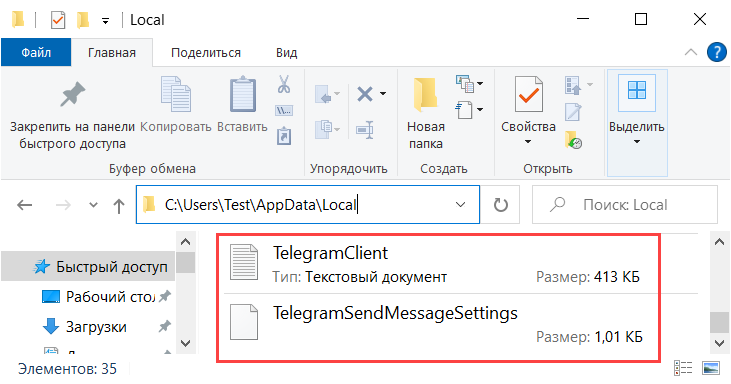Image resolution: width=731 pixels, height=384 pixels.
Task: Open the Файл menu tab
Action: point(36,52)
